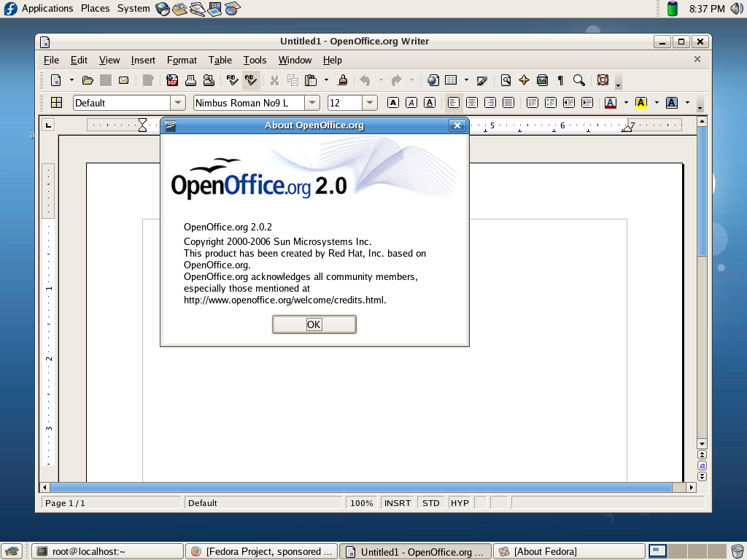
Task: Toggle Italic formatting
Action: pos(411,102)
